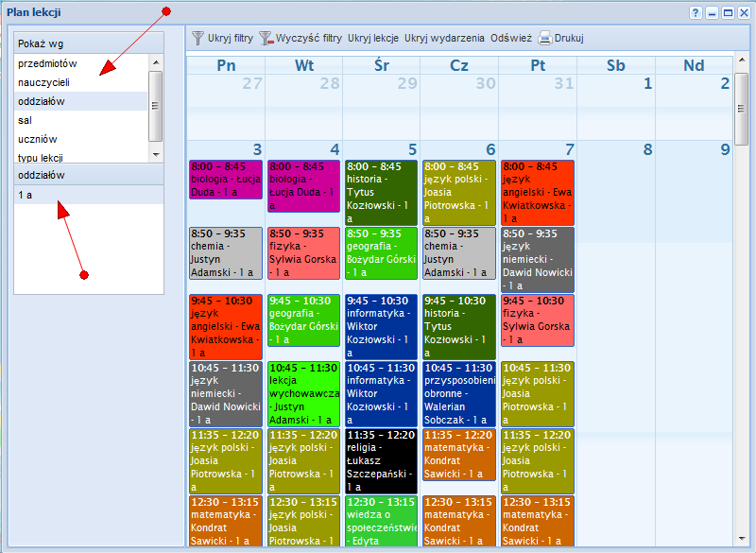This screenshot has height=553, width=756.
Task: Open Wednesday 10:45 informatyka lesson
Action: click(x=382, y=394)
